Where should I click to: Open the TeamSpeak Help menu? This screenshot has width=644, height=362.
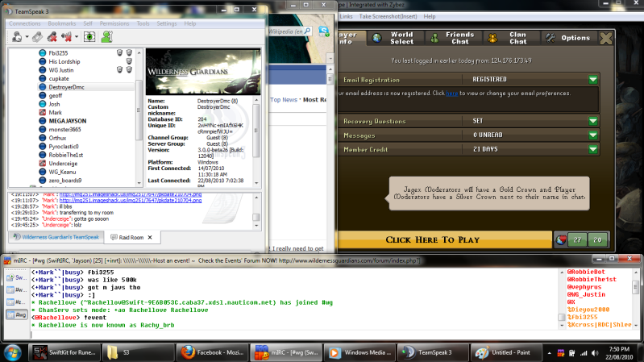[189, 23]
